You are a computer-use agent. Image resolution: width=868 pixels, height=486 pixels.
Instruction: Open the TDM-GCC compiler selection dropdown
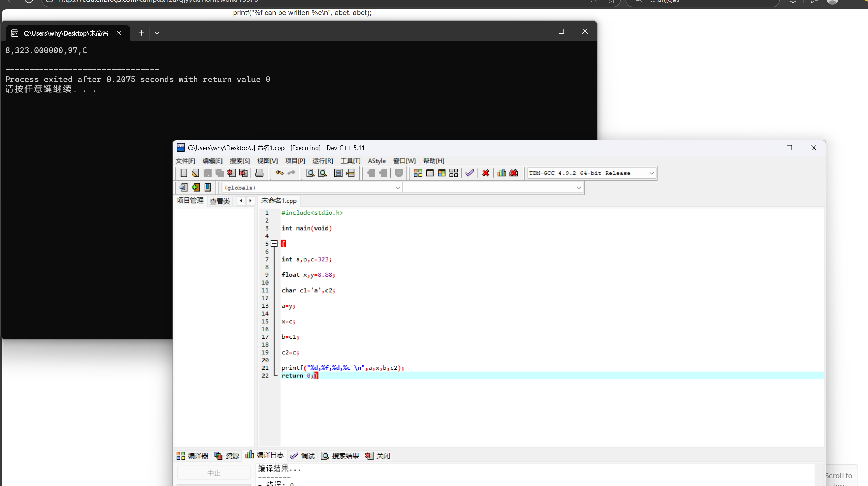[651, 173]
